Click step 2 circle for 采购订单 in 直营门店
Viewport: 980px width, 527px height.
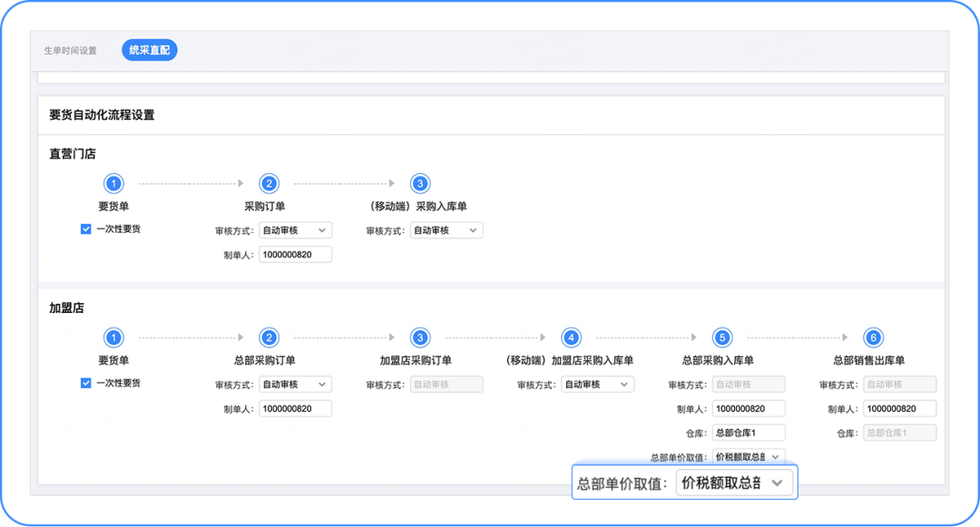[269, 183]
